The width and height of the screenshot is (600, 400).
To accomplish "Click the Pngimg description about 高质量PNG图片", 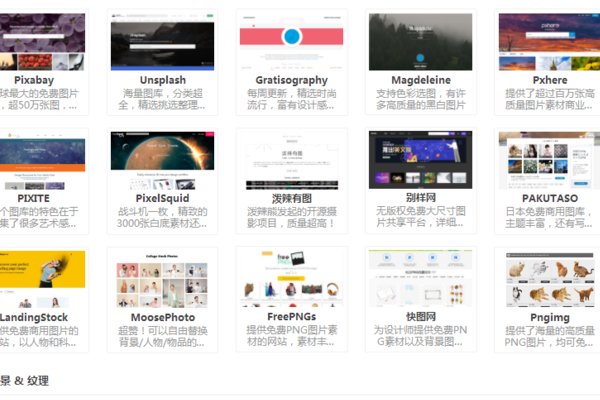I will point(550,336).
